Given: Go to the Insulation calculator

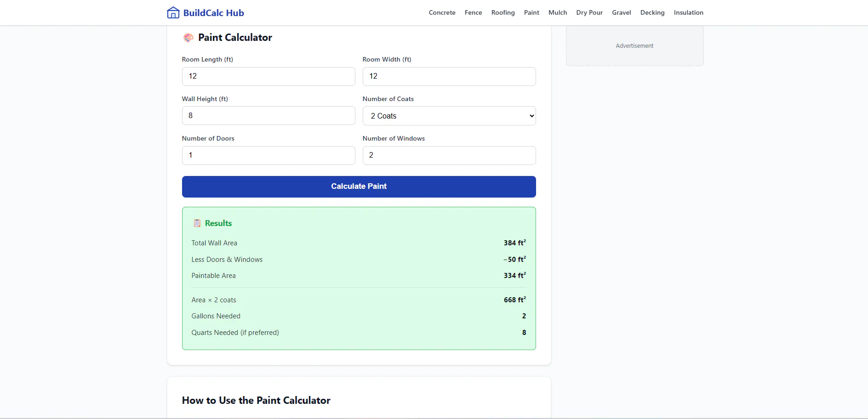Looking at the screenshot, I should click(x=689, y=12).
